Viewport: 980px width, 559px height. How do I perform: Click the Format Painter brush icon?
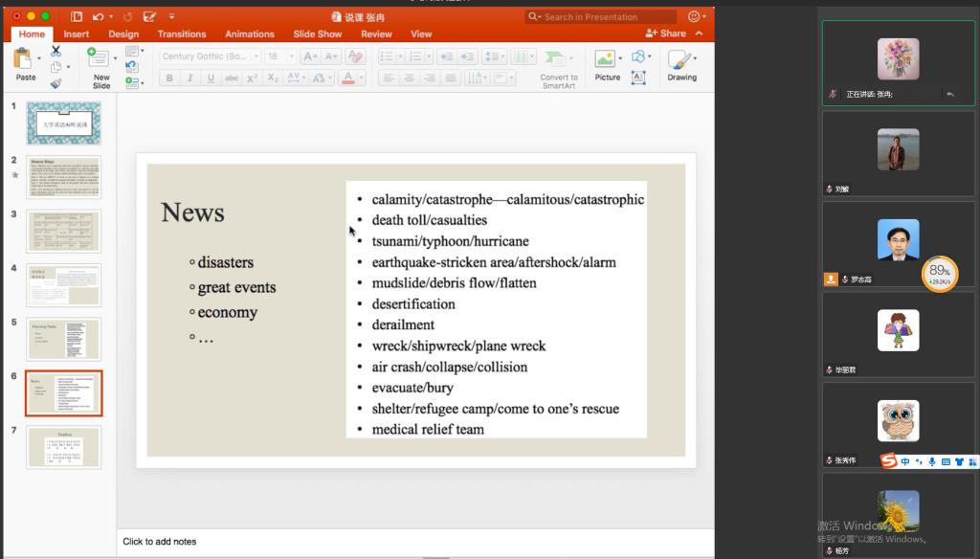point(56,83)
